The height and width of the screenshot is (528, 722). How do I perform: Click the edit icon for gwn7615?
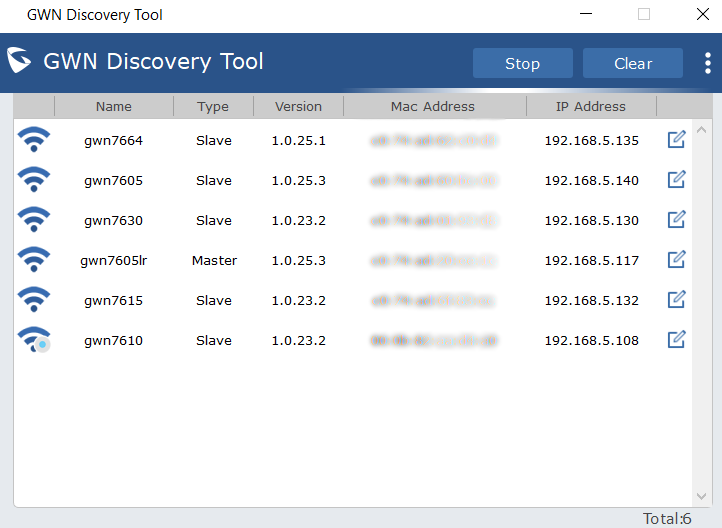[676, 300]
